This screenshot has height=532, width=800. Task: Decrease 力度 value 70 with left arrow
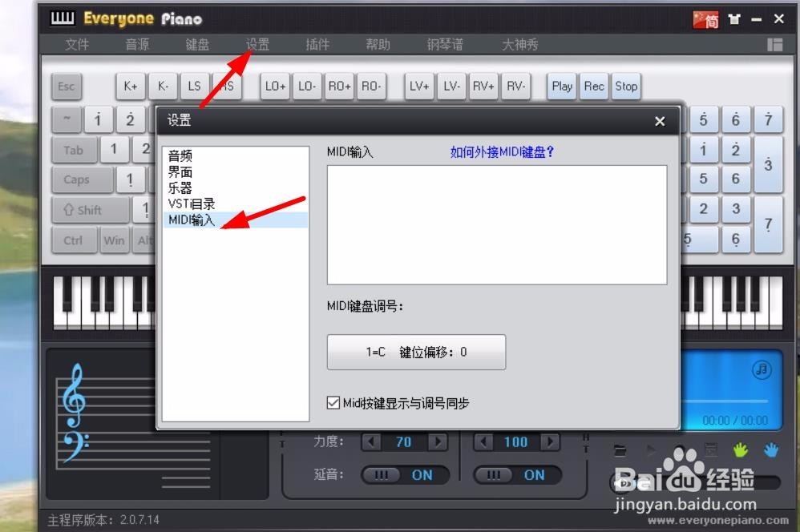pyautogui.click(x=371, y=441)
